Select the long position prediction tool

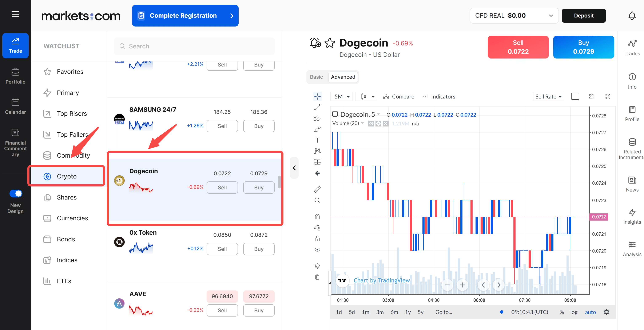pyautogui.click(x=317, y=162)
